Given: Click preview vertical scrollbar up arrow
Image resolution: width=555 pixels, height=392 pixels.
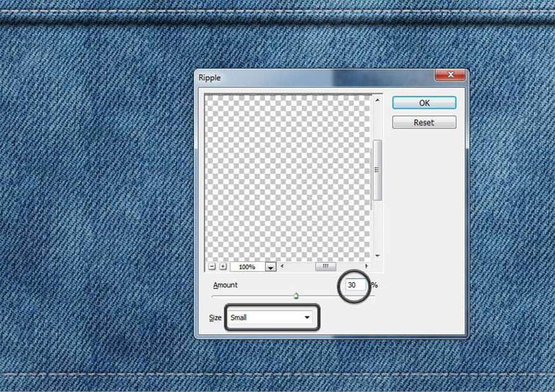Looking at the screenshot, I should coord(377,100).
